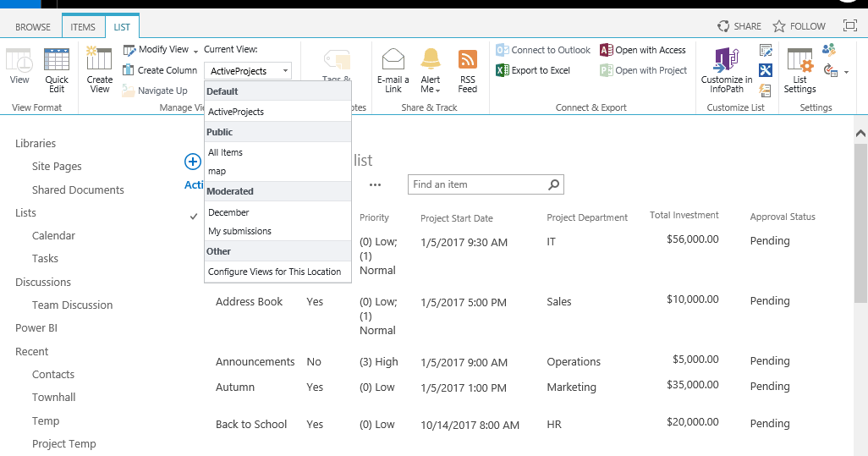868x456 pixels.
Task: Click the Workflow Settings icon
Action: (x=830, y=70)
